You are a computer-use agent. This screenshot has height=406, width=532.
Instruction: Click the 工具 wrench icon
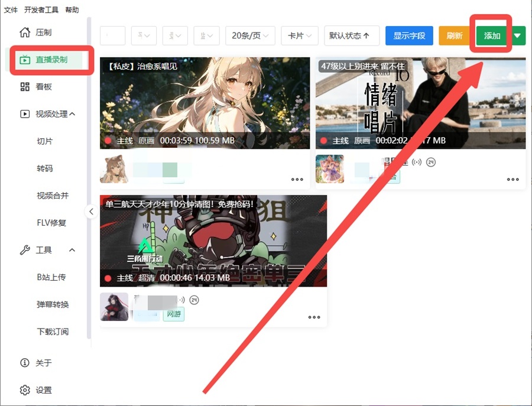click(25, 250)
